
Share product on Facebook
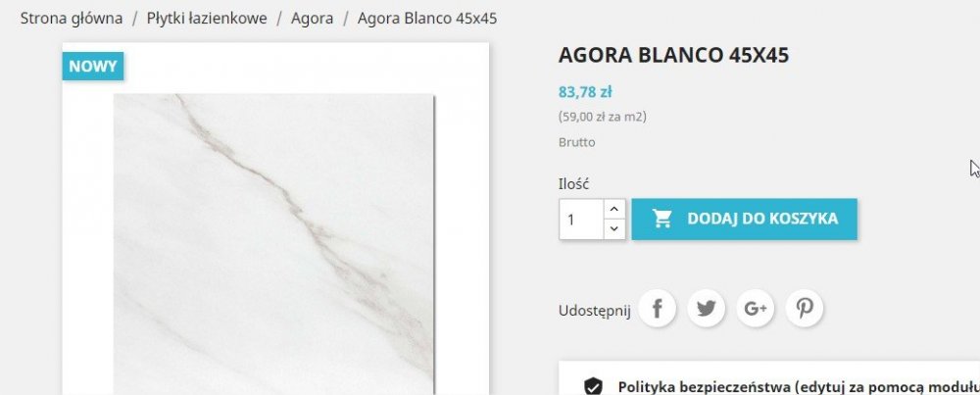657,308
